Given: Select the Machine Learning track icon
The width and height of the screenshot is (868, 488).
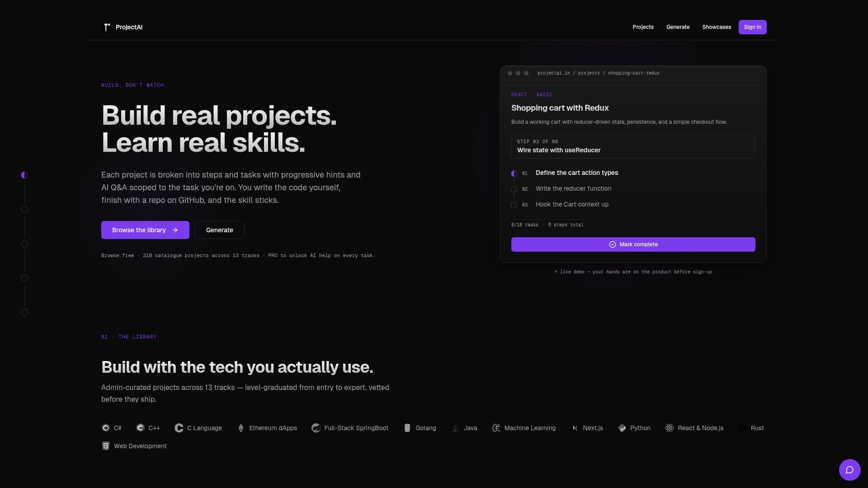Looking at the screenshot, I should pos(496,428).
